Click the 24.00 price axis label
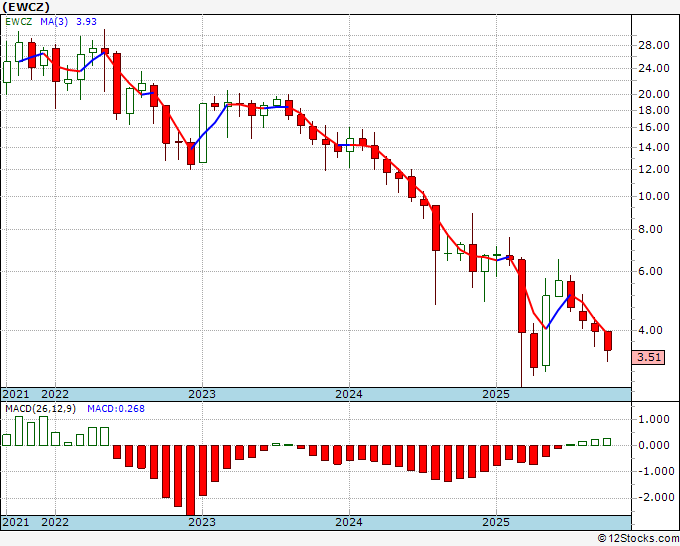680x546 pixels. pyautogui.click(x=654, y=69)
